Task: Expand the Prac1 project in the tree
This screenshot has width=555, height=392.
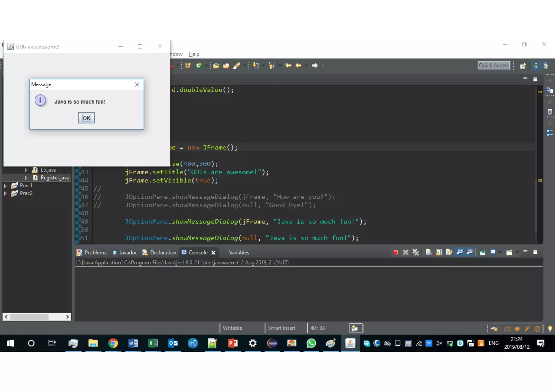Action: [x=5, y=185]
